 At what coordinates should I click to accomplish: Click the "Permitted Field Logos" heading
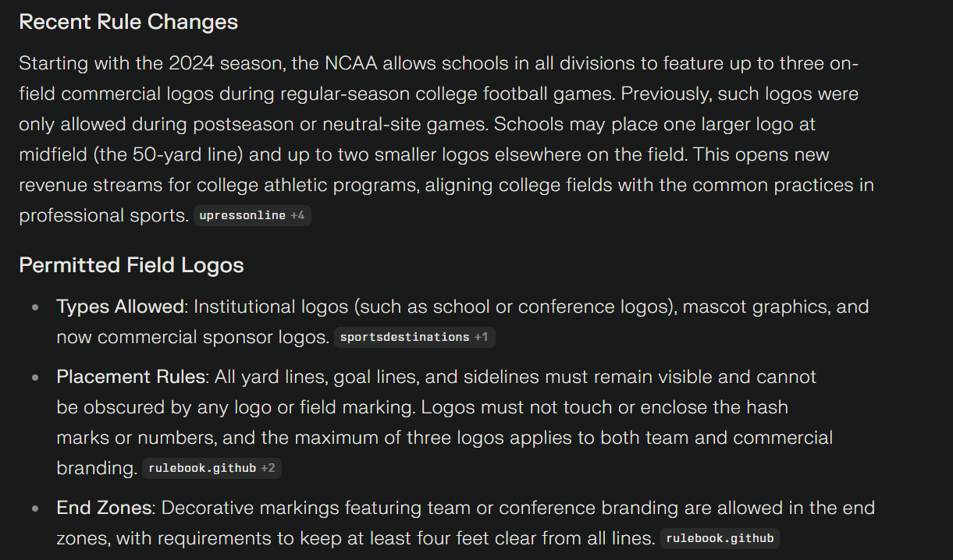[x=131, y=265]
